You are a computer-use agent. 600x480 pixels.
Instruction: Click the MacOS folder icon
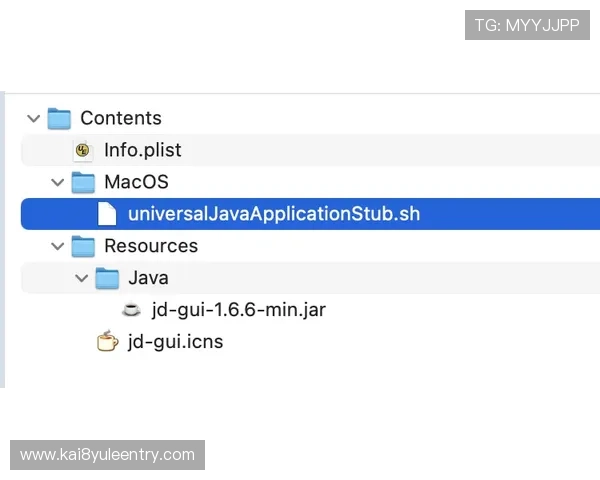[x=83, y=182]
